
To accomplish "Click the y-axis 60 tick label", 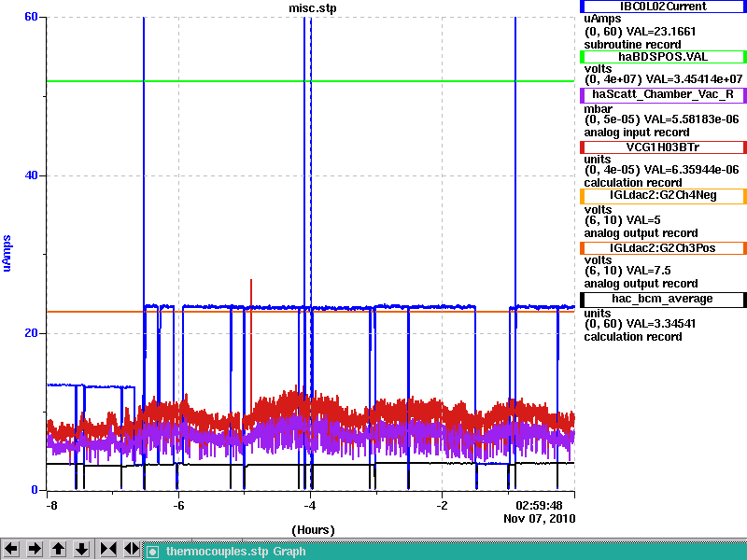I will tap(31, 17).
